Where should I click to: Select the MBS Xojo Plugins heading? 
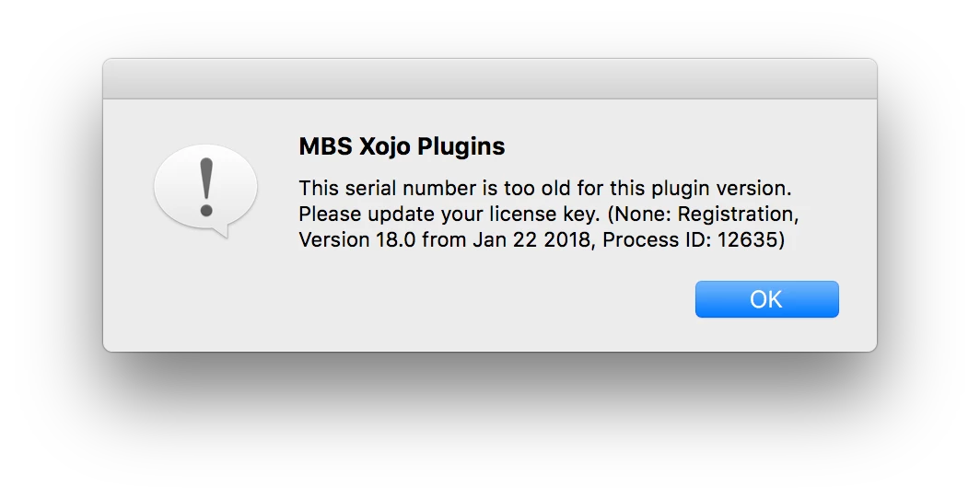click(402, 146)
